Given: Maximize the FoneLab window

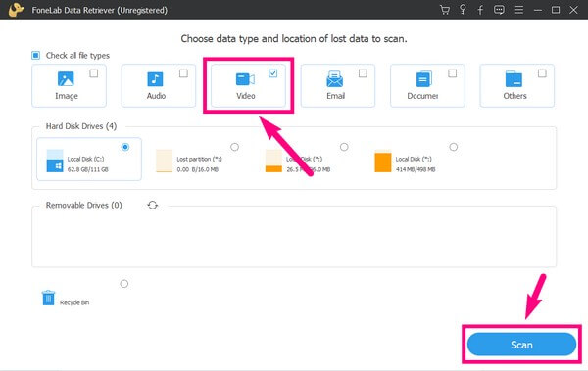Looking at the screenshot, I should click(x=556, y=10).
